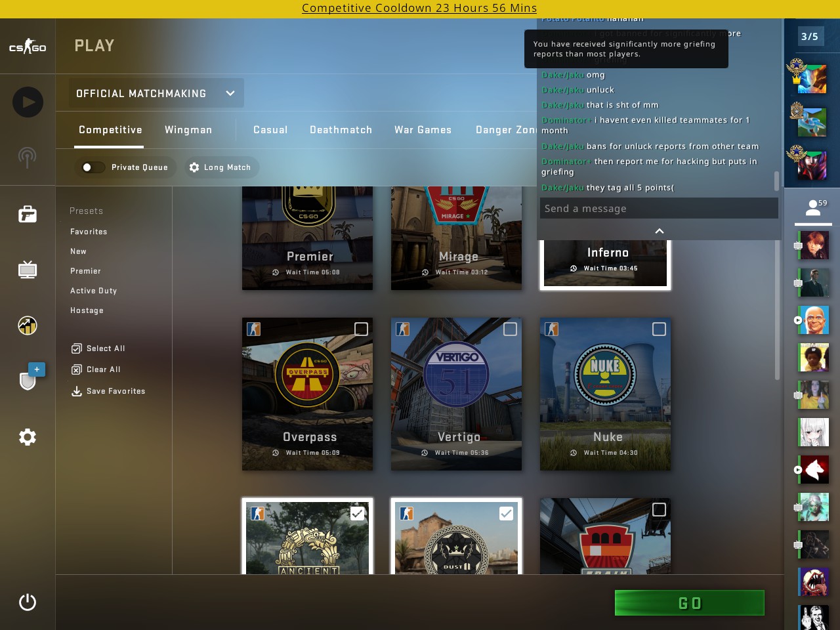Open the friends list icon showing 59
The width and height of the screenshot is (840, 630).
pyautogui.click(x=813, y=208)
